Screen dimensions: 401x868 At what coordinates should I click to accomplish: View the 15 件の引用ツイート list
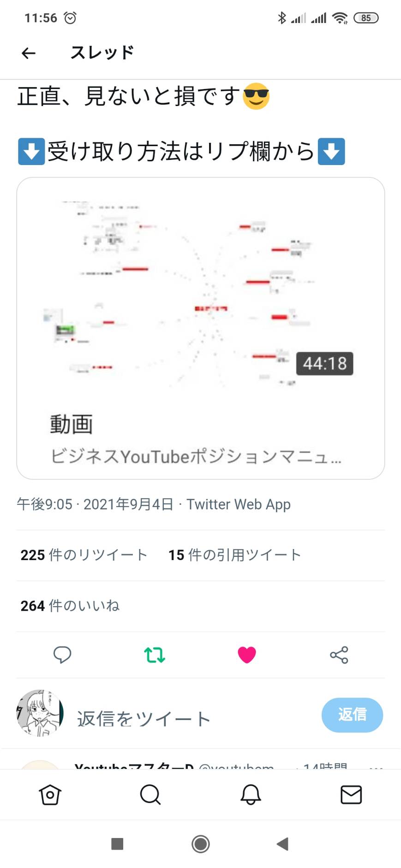pyautogui.click(x=234, y=555)
